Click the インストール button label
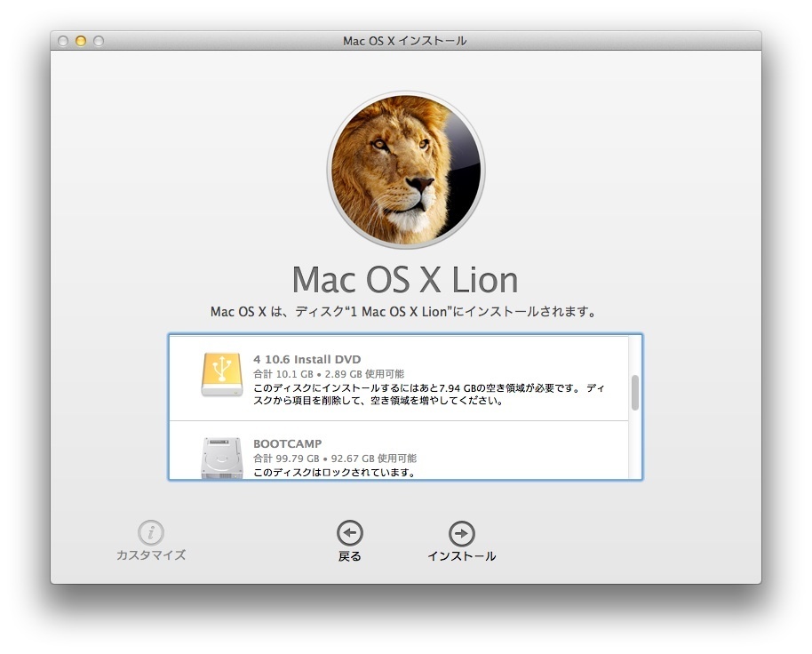Screen dimensions: 812x654 pyautogui.click(x=461, y=556)
